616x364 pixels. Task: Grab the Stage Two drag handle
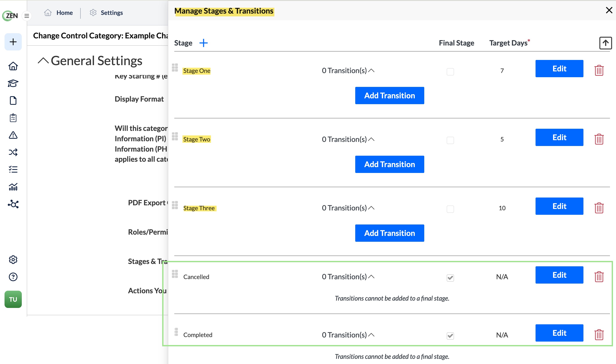tap(175, 136)
